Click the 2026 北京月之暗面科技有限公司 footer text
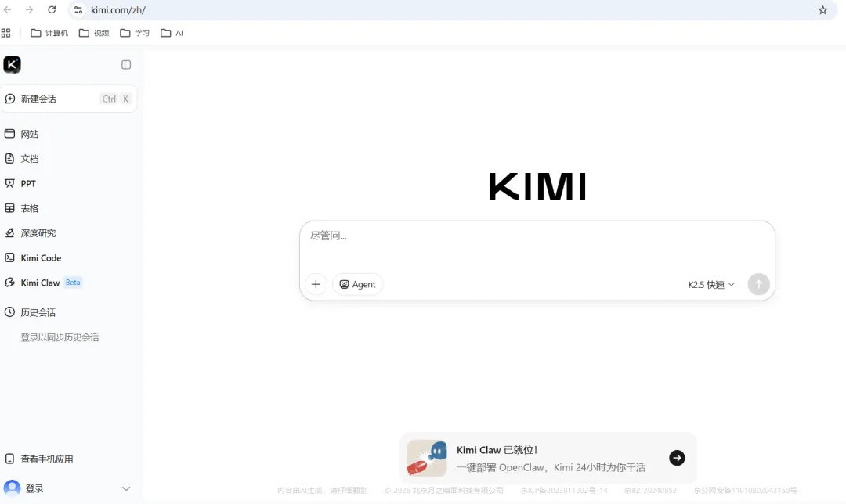Screen dimensions: 846x504 click(444, 491)
